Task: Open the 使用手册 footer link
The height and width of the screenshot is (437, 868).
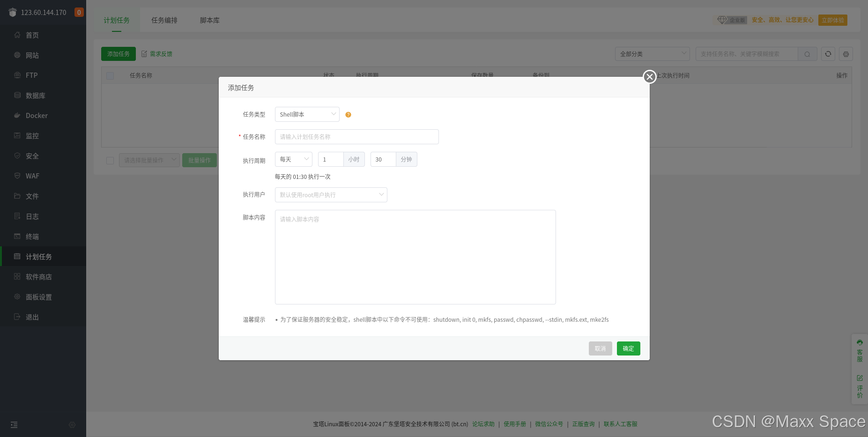Action: click(515, 424)
